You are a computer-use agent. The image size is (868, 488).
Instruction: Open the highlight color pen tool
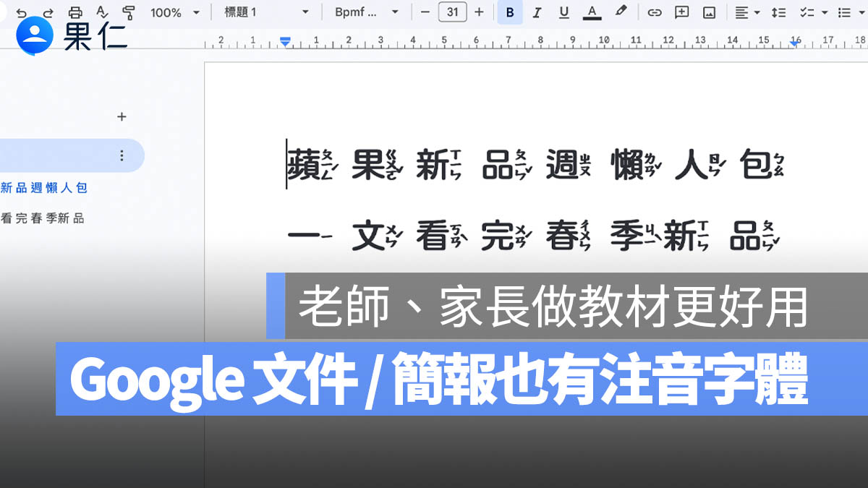[620, 12]
